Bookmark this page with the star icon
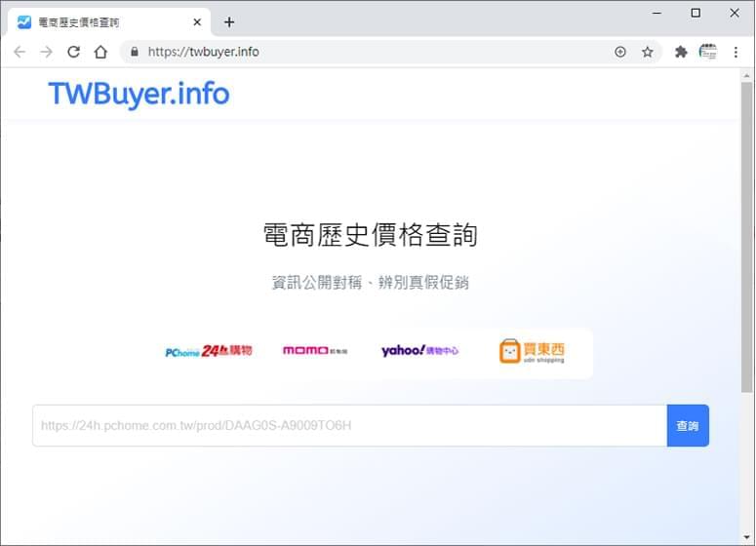The width and height of the screenshot is (756, 546). pos(648,52)
